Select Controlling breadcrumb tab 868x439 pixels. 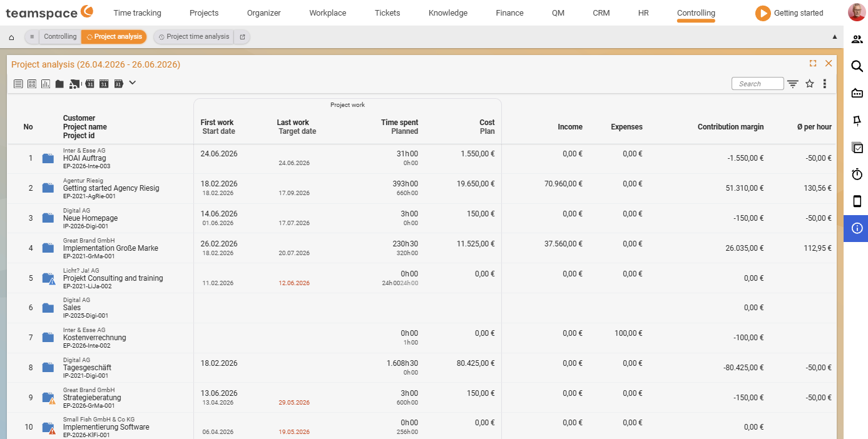tap(60, 37)
